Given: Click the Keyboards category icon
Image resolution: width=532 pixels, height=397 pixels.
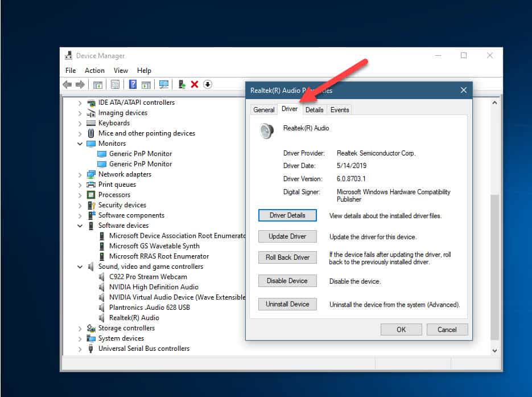Looking at the screenshot, I should click(x=91, y=123).
